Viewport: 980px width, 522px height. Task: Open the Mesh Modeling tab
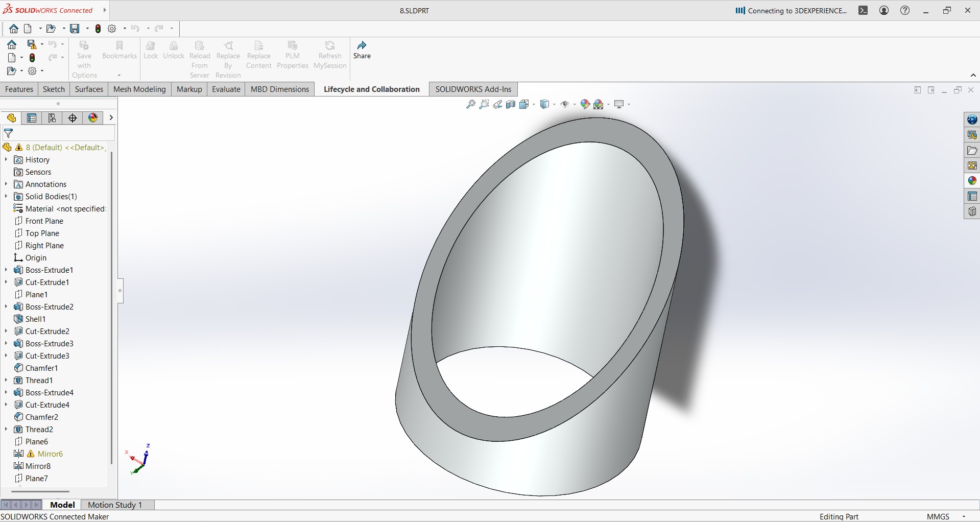click(x=139, y=89)
